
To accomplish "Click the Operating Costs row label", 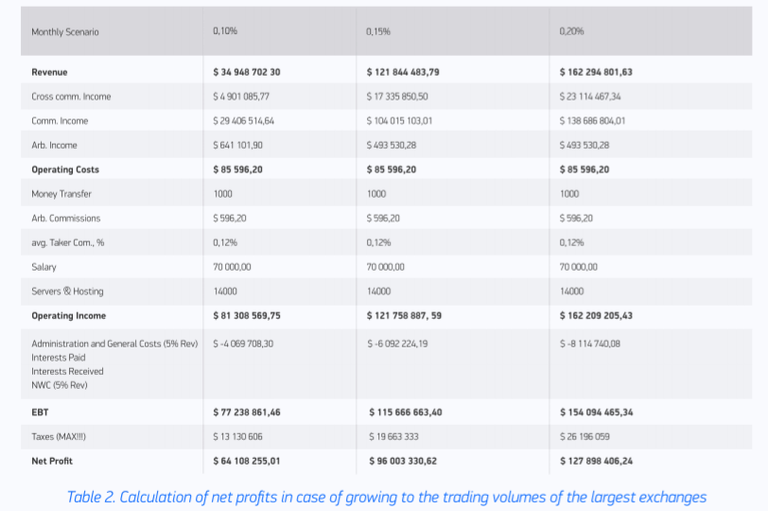I will (x=65, y=169).
